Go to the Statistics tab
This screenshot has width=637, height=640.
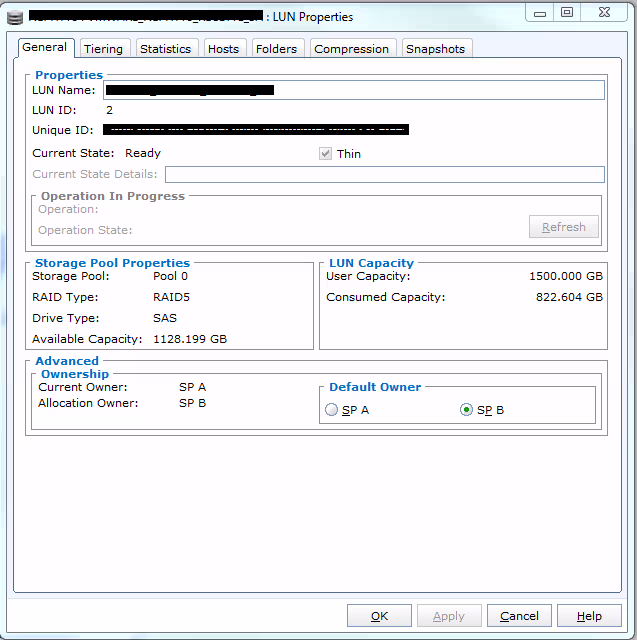coord(165,49)
